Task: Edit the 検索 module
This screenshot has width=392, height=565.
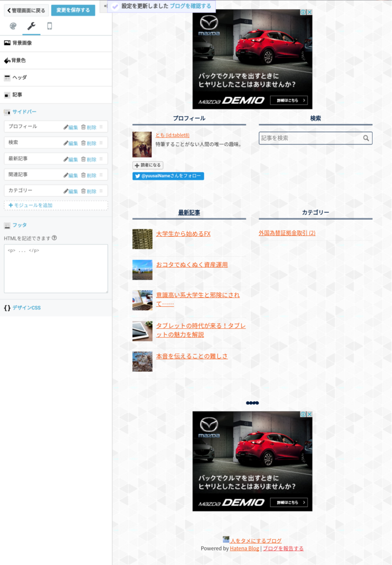Action: point(71,143)
